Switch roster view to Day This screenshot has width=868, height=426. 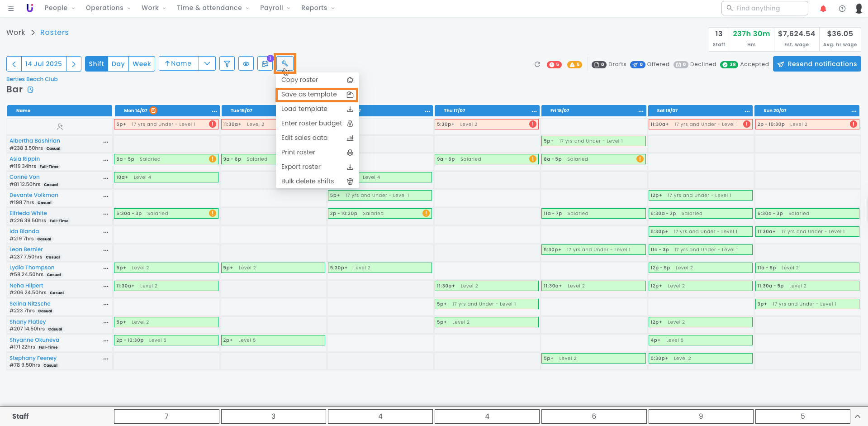pos(118,64)
